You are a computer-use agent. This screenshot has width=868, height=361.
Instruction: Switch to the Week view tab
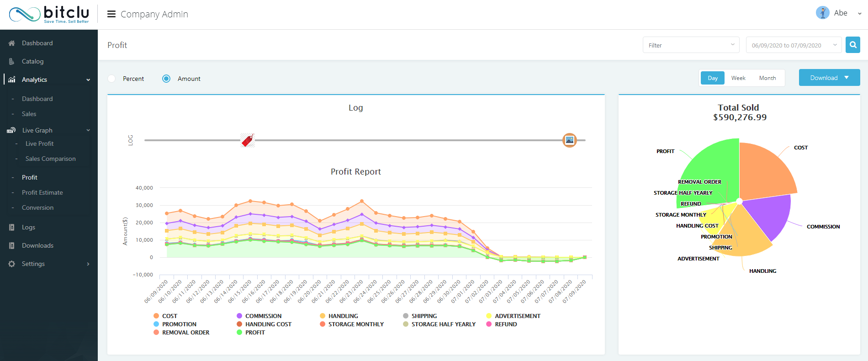coord(738,78)
